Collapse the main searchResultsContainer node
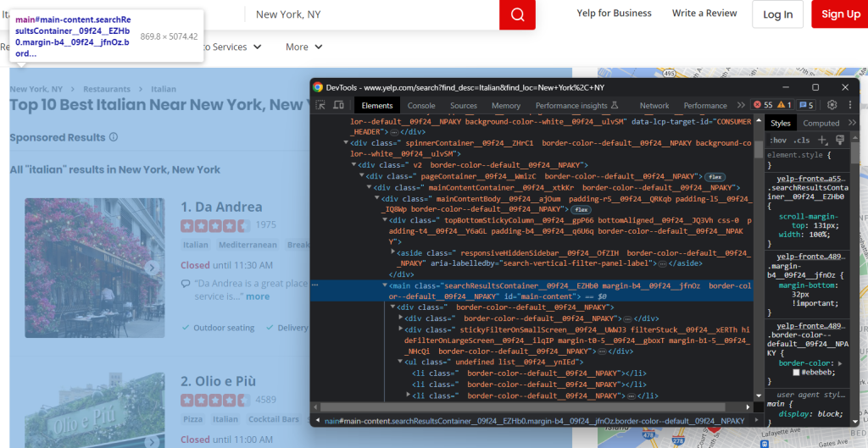The image size is (868, 448). coord(385,285)
